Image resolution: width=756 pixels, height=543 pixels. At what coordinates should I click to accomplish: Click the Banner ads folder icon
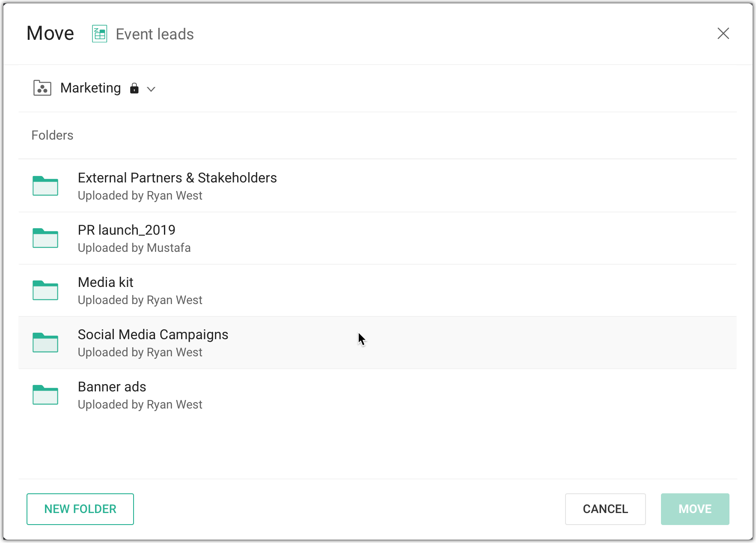[x=45, y=395]
